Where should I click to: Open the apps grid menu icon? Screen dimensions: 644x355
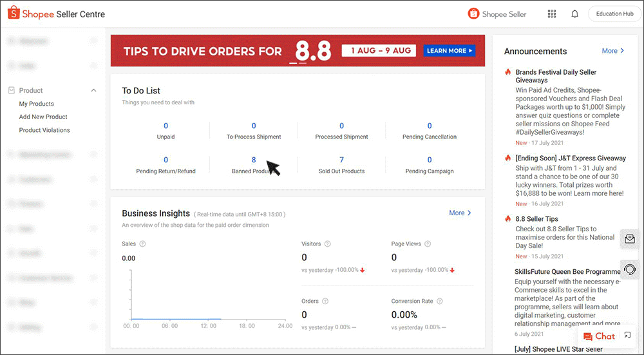(552, 14)
